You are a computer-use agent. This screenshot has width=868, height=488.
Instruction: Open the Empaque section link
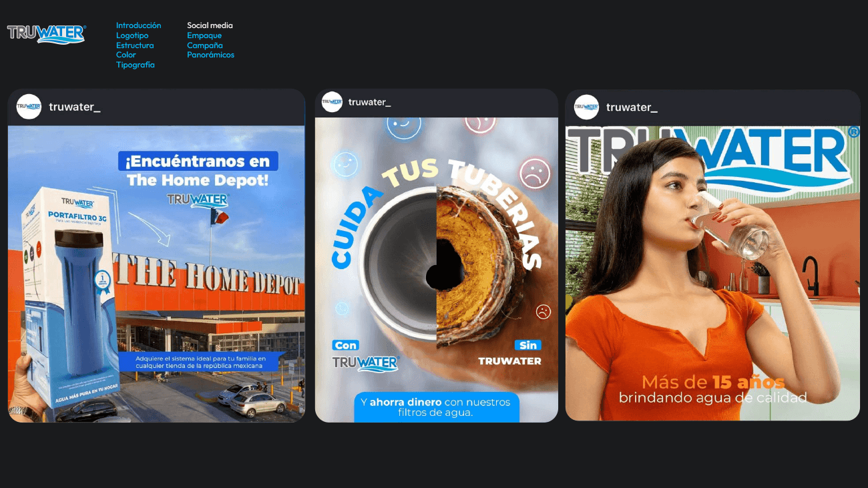[x=204, y=35]
